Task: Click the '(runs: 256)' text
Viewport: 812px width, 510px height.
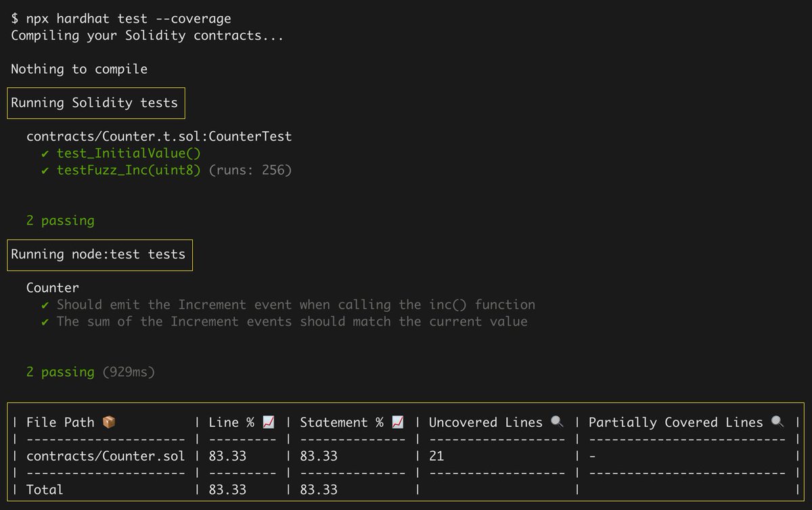Action: click(250, 170)
